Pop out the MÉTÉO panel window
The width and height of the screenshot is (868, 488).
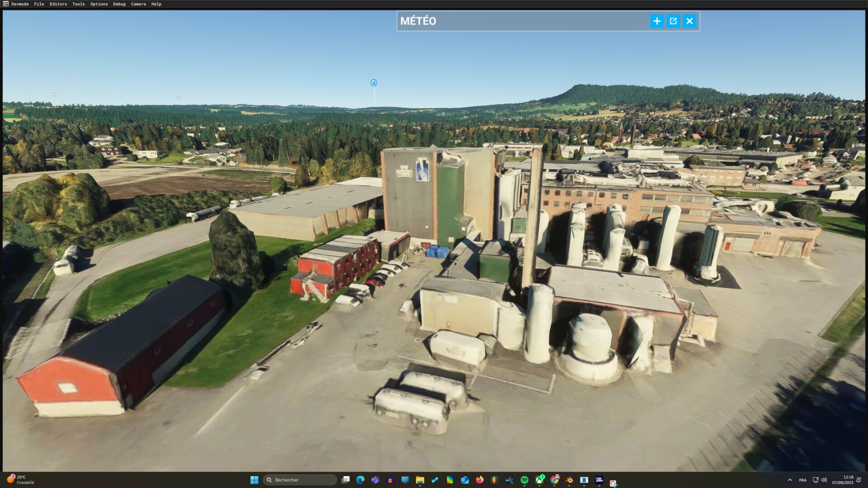[x=673, y=21]
